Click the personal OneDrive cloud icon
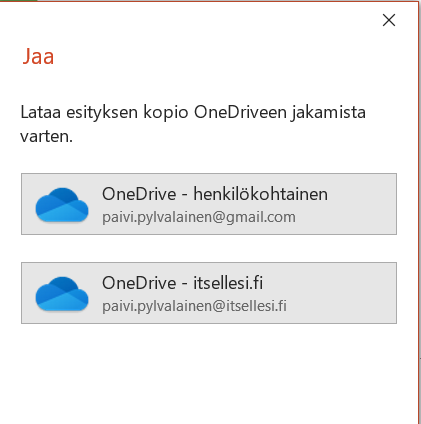 [x=62, y=204]
